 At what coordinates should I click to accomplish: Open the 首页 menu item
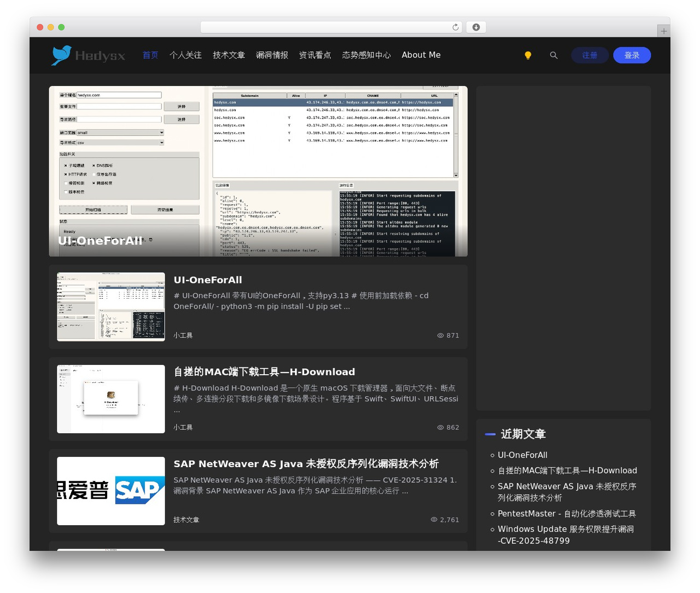click(x=150, y=55)
